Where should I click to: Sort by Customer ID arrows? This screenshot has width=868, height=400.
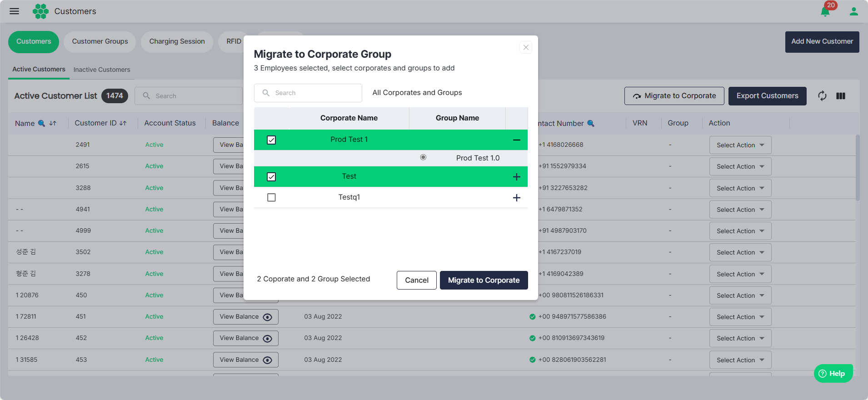coord(123,123)
